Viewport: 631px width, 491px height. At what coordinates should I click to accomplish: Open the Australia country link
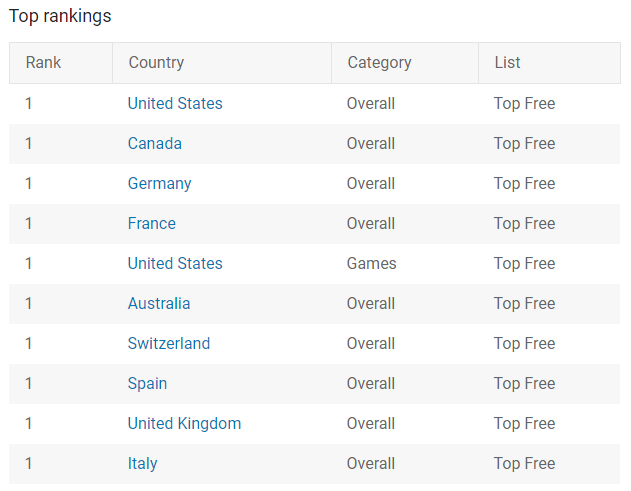click(159, 303)
